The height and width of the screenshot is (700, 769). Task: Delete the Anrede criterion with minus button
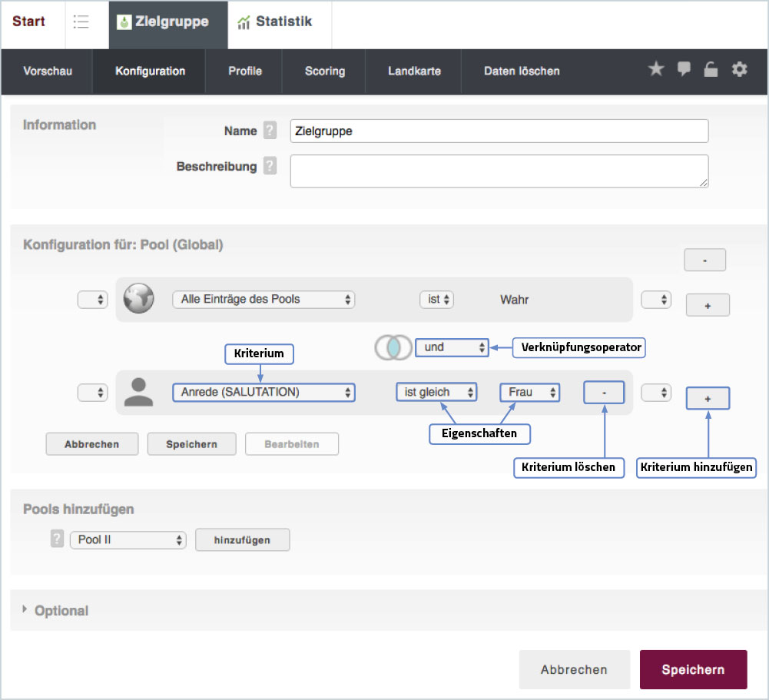tap(604, 393)
